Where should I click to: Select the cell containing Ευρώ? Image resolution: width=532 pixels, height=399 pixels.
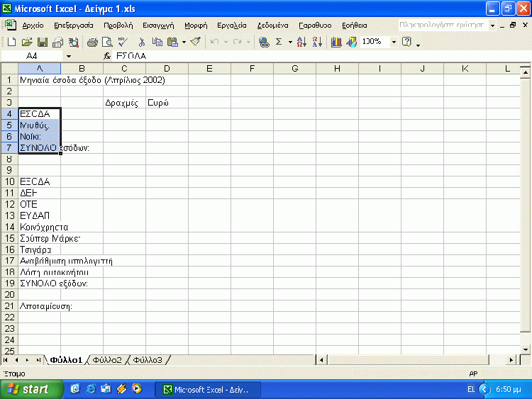(167, 103)
